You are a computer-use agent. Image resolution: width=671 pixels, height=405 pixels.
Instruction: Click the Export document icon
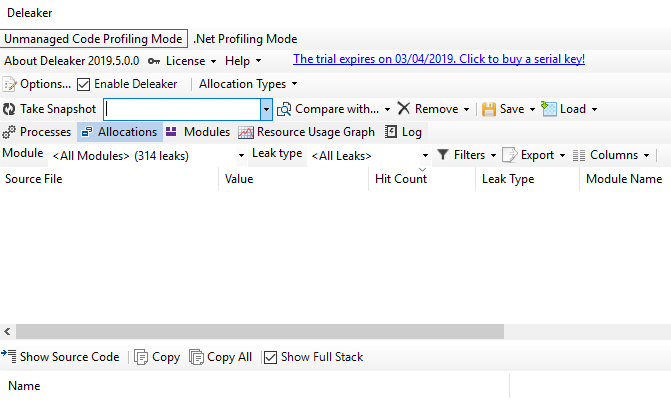tap(509, 155)
